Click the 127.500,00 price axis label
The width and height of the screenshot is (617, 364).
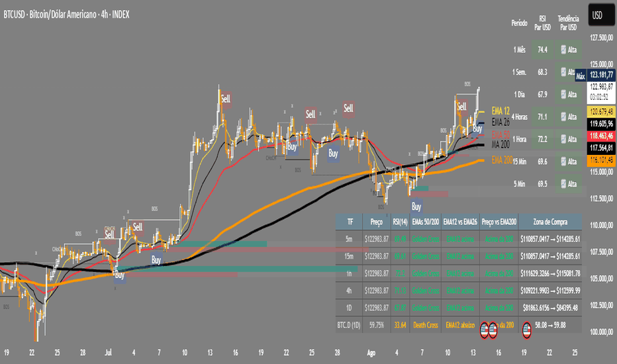[x=601, y=38]
